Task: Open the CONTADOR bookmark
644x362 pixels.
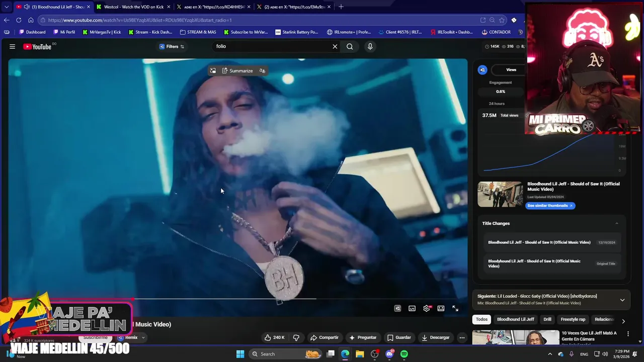Action: (496, 32)
